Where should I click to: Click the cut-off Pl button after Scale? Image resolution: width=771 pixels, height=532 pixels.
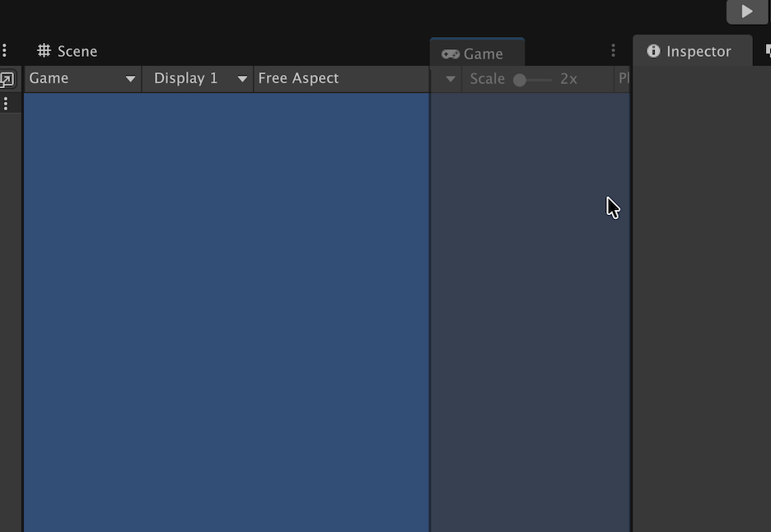click(x=624, y=79)
